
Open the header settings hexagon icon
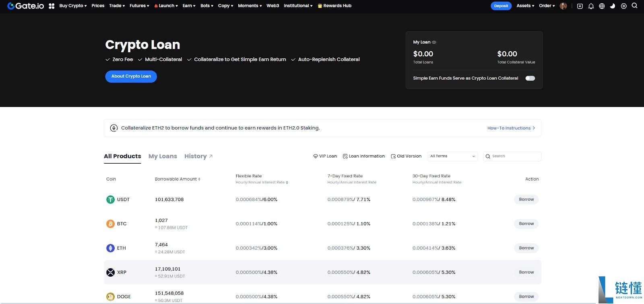click(x=623, y=6)
